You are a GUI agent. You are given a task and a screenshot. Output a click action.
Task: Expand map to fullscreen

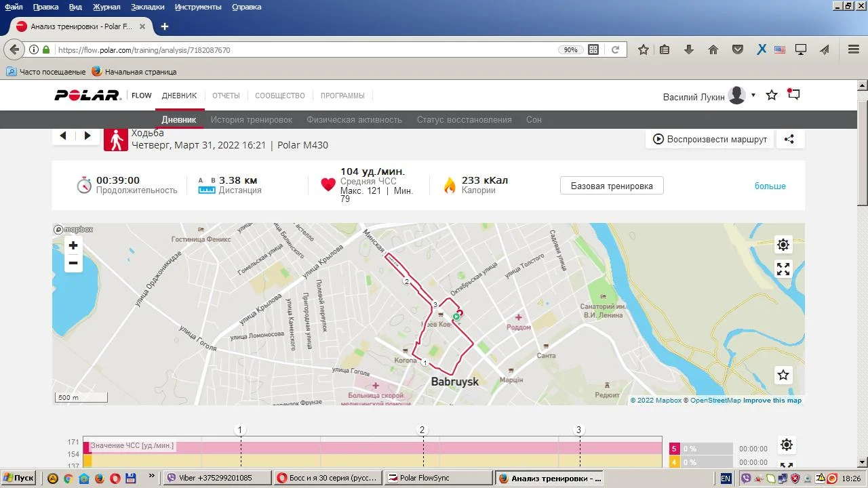pos(783,269)
